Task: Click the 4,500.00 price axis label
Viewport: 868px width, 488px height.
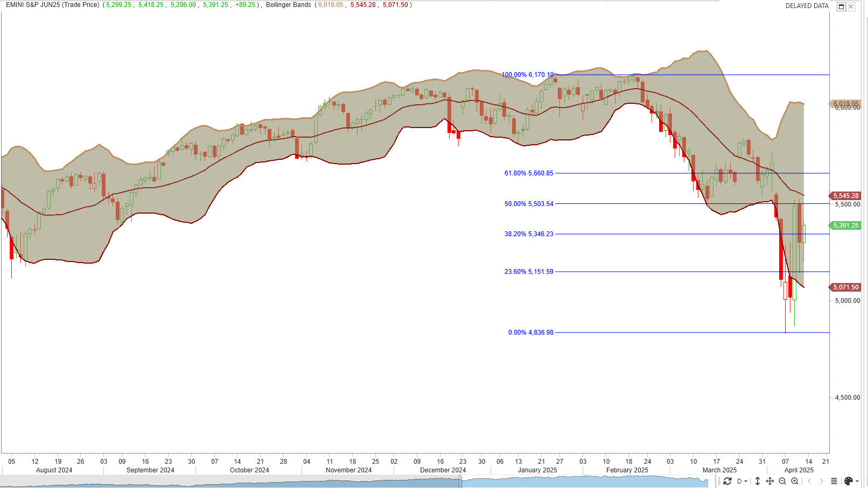Action: pyautogui.click(x=848, y=398)
